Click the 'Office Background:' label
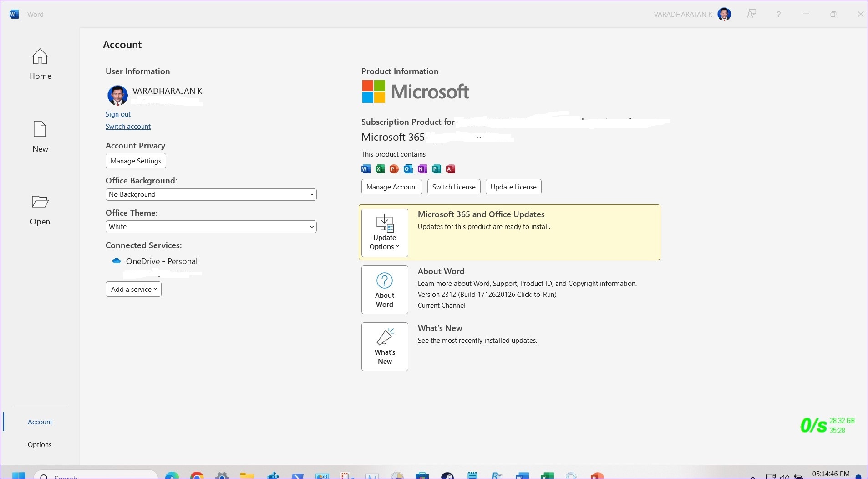The image size is (868, 479). [141, 181]
